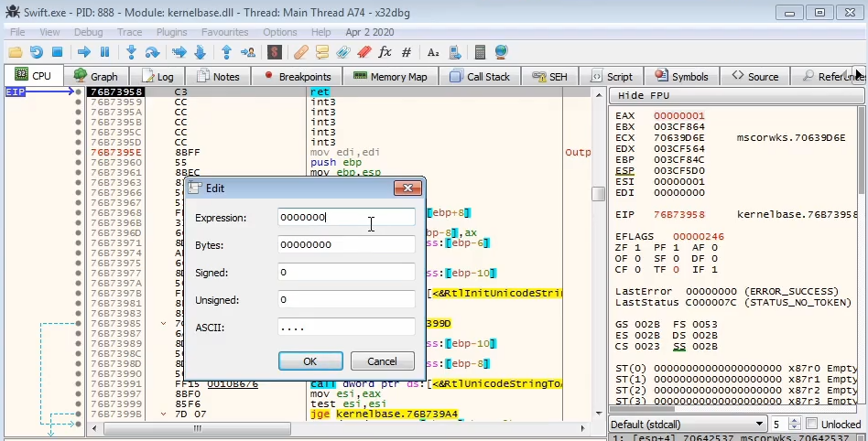Focus the Unsigned input field
868x441 pixels.
(346, 299)
